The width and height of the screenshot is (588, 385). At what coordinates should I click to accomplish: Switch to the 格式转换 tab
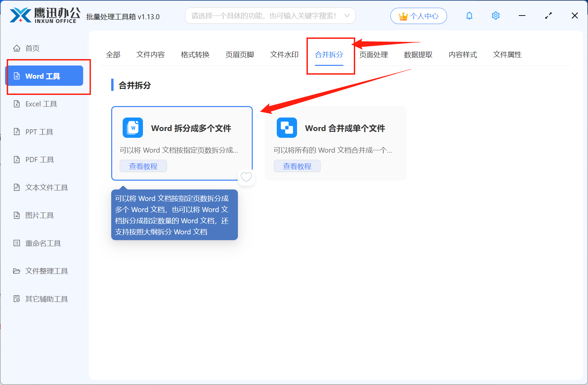tap(195, 55)
